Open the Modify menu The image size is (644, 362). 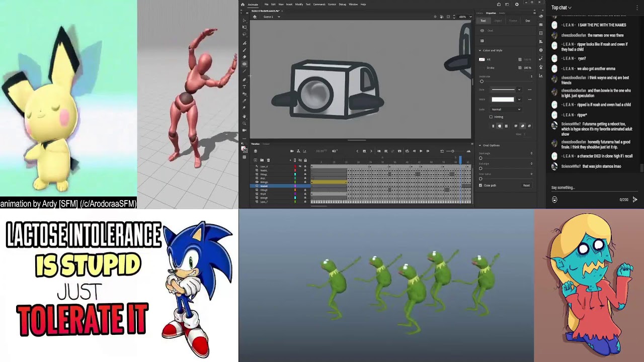299,5
